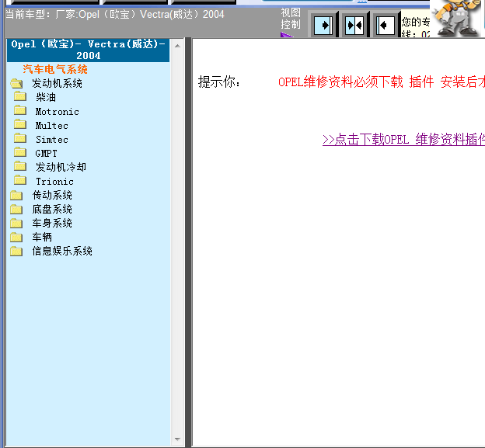Viewport: 485px width, 448px height.
Task: Select the 传动系统 tree label
Action: 52,195
